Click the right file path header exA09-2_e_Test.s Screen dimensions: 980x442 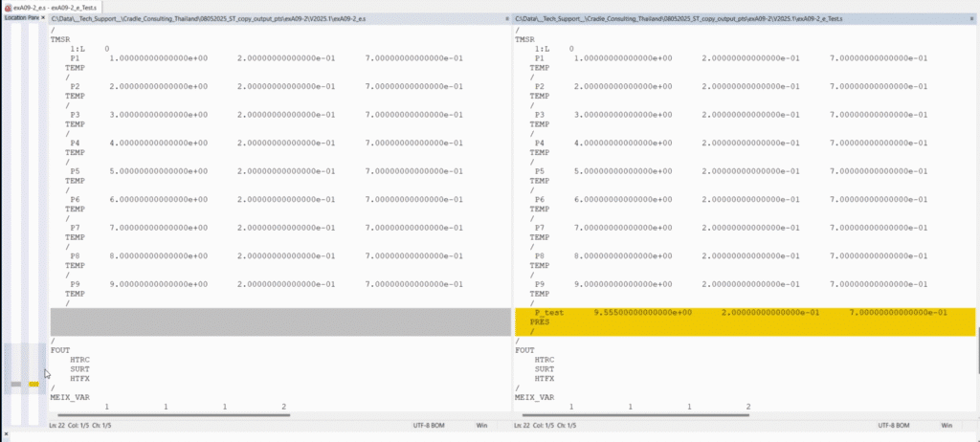click(679, 19)
